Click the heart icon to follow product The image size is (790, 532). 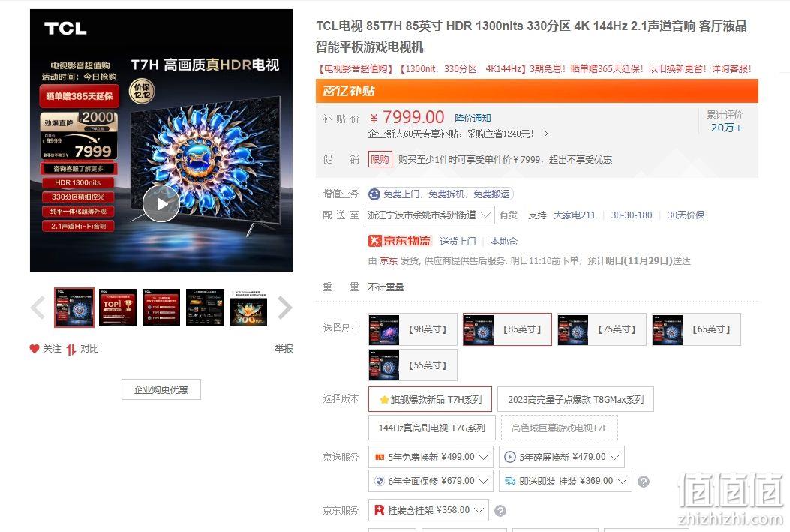[x=35, y=349]
